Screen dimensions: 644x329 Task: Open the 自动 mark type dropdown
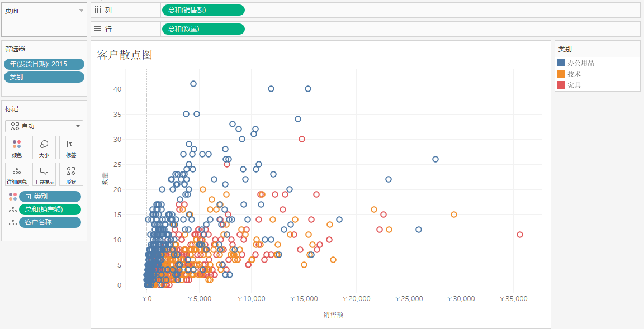tap(78, 126)
